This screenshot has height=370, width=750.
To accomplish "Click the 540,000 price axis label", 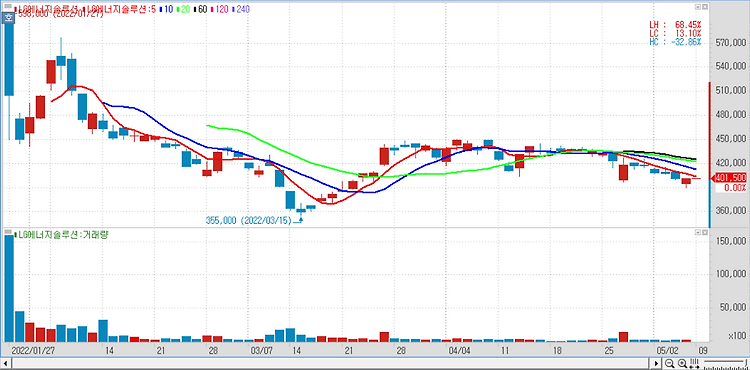I will pyautogui.click(x=731, y=66).
